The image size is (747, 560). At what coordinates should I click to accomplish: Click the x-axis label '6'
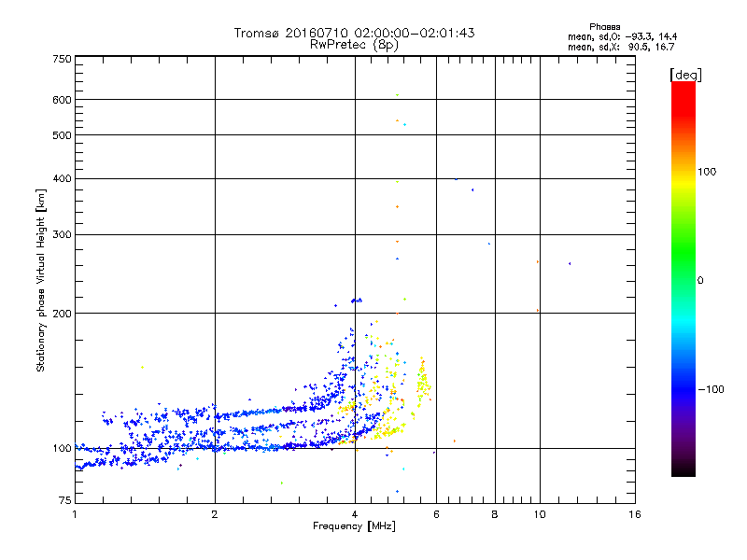436,514
